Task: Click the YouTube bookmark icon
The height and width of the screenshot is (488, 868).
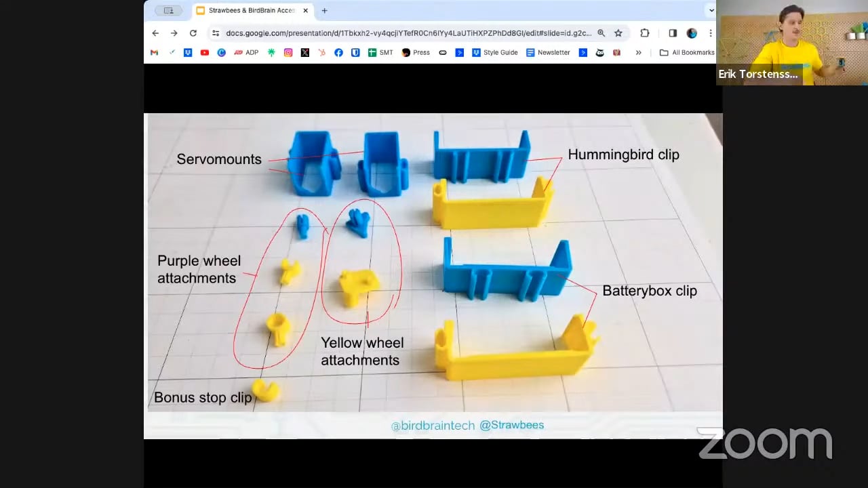Action: pyautogui.click(x=204, y=52)
